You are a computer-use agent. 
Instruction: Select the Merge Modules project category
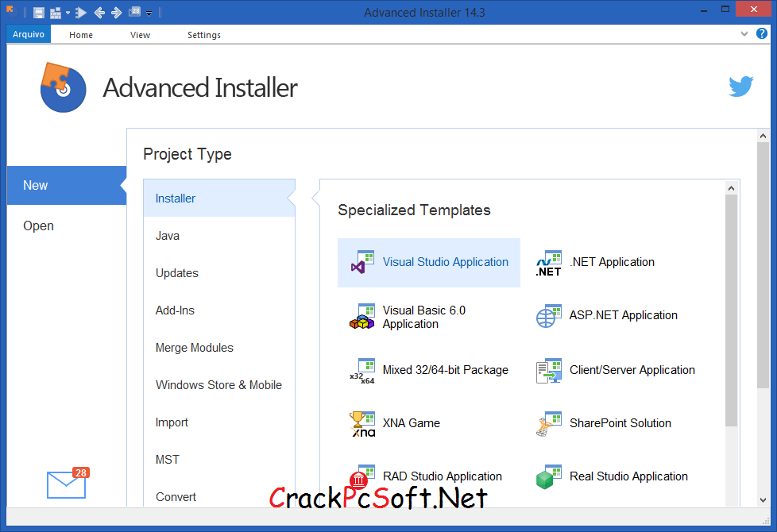pyautogui.click(x=219, y=348)
